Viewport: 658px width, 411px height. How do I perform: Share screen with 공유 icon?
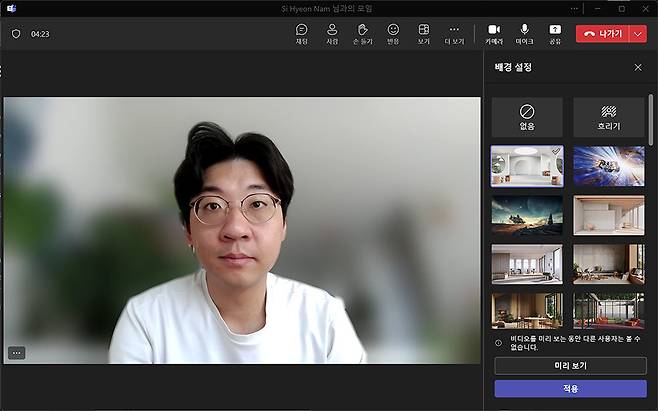tap(555, 34)
